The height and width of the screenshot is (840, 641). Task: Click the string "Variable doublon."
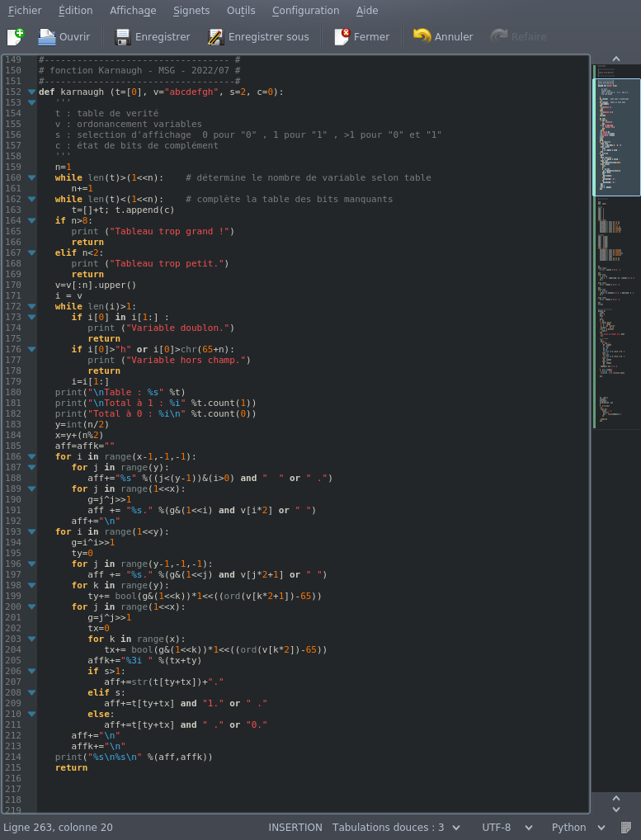pos(180,328)
